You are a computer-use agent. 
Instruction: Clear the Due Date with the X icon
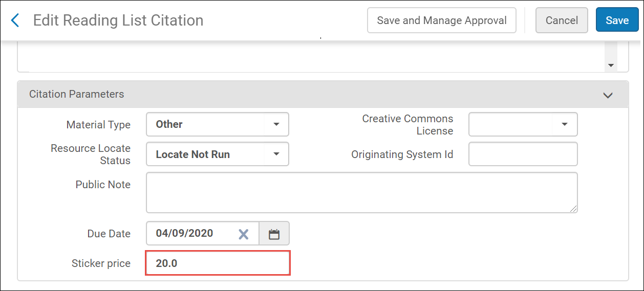click(244, 234)
